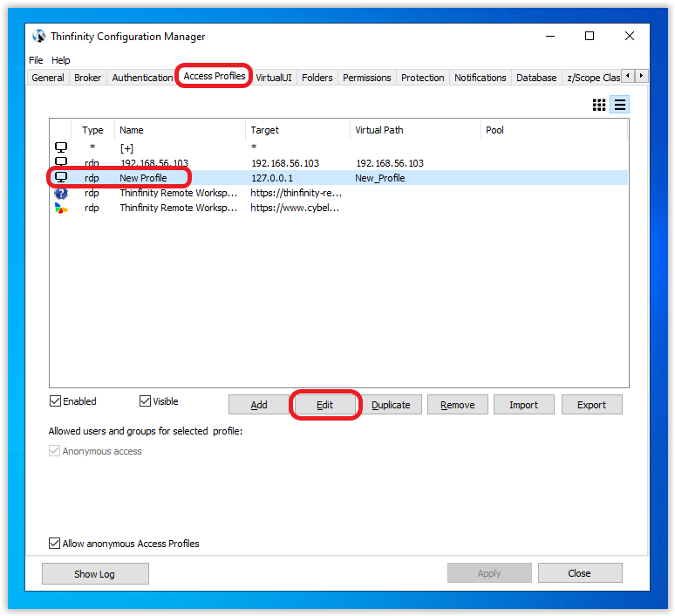Open Notifications tab
Viewport: 675px width, 616px height.
481,78
